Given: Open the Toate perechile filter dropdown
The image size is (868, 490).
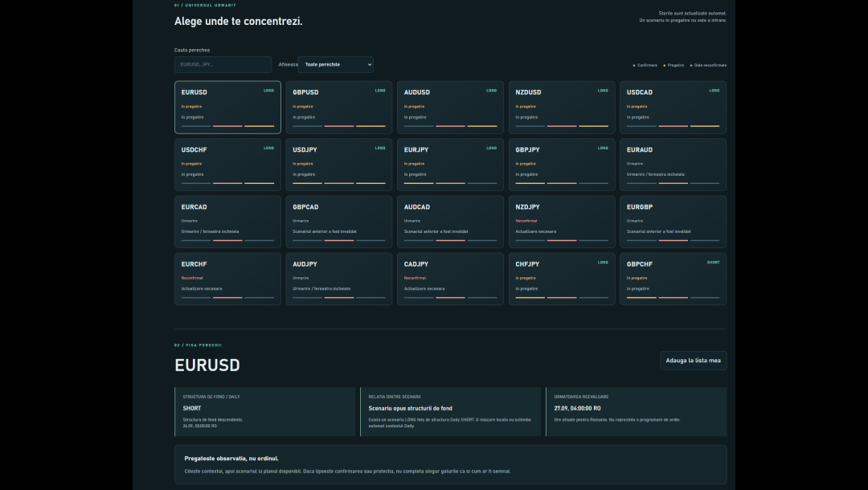Looking at the screenshot, I should point(335,65).
